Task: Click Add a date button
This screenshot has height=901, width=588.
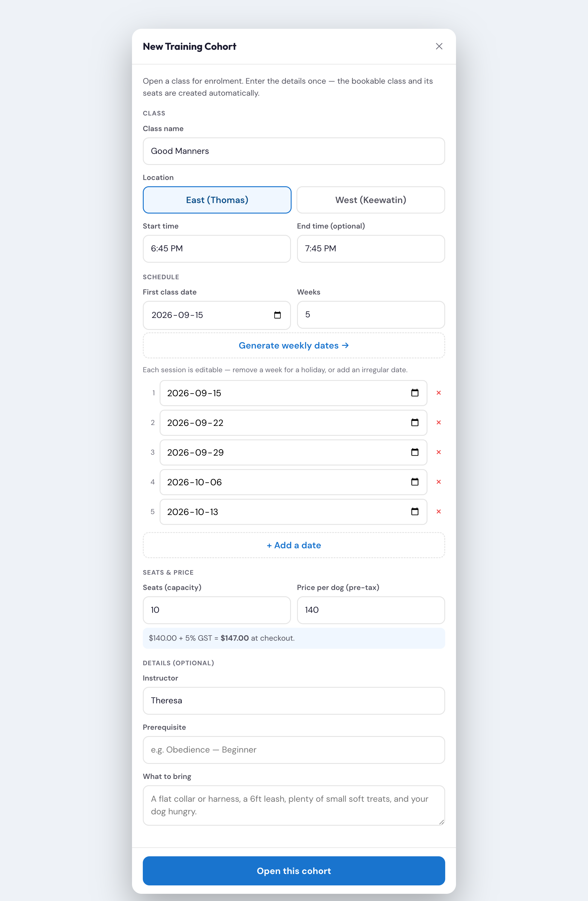Action: [294, 545]
